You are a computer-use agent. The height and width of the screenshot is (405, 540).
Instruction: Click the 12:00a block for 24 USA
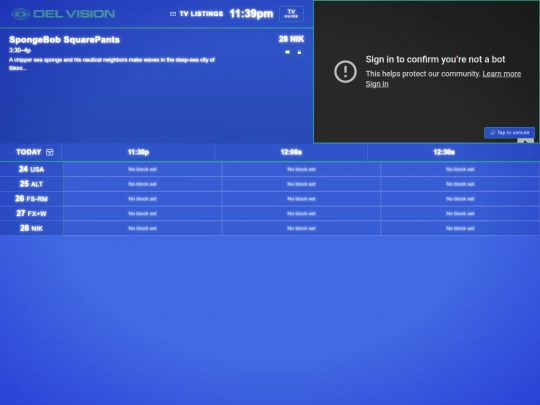pyautogui.click(x=301, y=169)
